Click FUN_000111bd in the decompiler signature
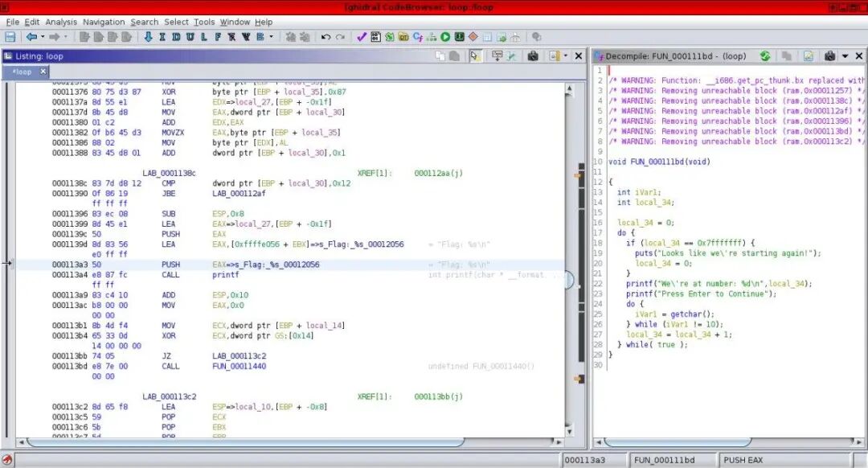Viewport: 868px width, 468px height. (657, 162)
